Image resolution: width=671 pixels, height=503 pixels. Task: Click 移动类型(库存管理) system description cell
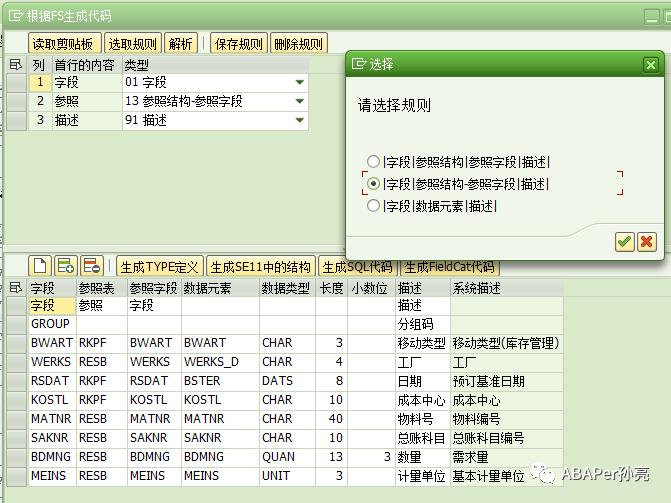pyautogui.click(x=507, y=343)
